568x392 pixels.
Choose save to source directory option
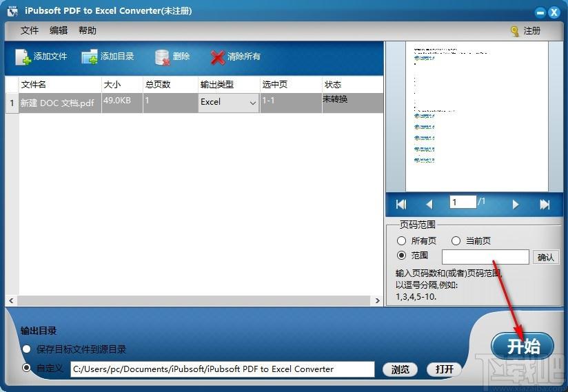pyautogui.click(x=26, y=349)
